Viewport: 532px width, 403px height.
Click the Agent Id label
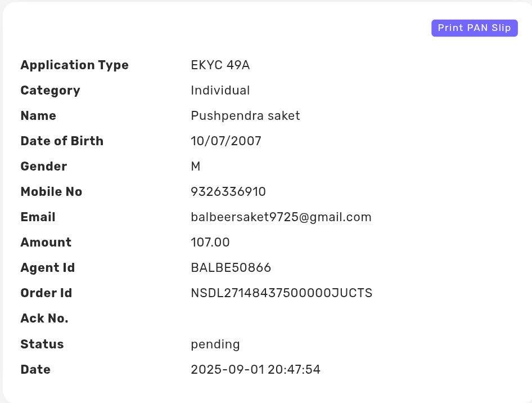(x=47, y=268)
